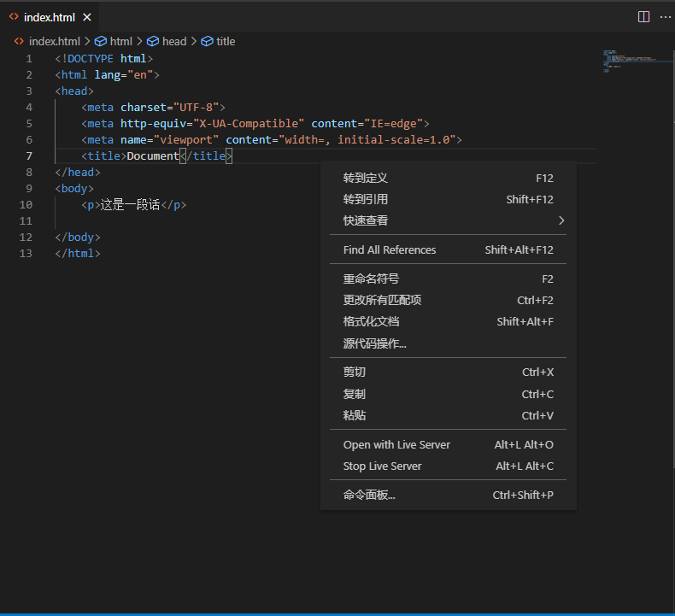The image size is (675, 616).
Task: Click line number 10 in the gutter
Action: tap(26, 204)
